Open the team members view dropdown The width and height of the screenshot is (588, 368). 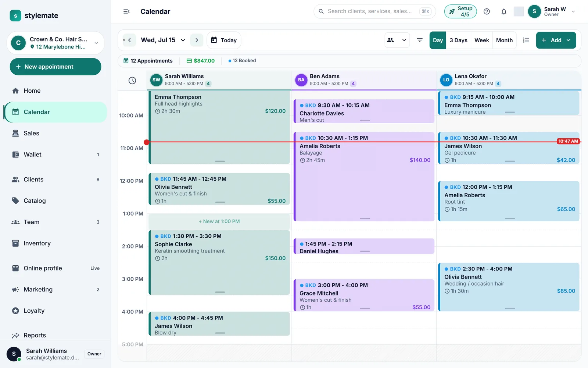[397, 40]
